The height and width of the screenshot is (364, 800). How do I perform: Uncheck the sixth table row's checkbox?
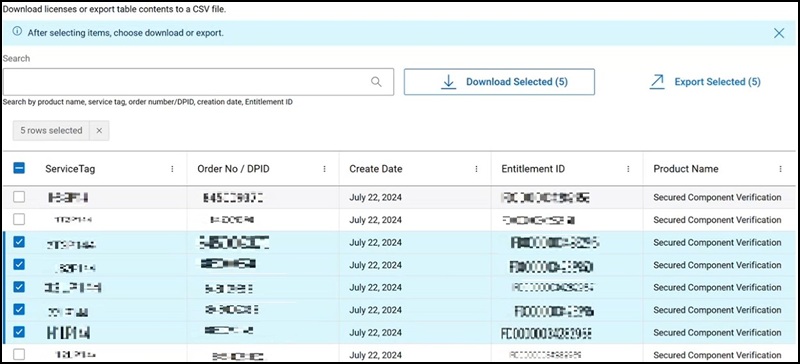click(x=19, y=309)
